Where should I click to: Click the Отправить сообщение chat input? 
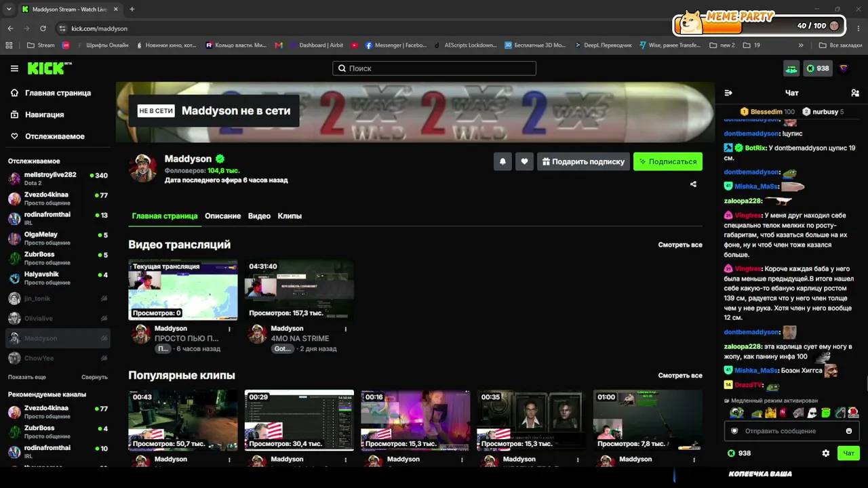[x=791, y=431]
